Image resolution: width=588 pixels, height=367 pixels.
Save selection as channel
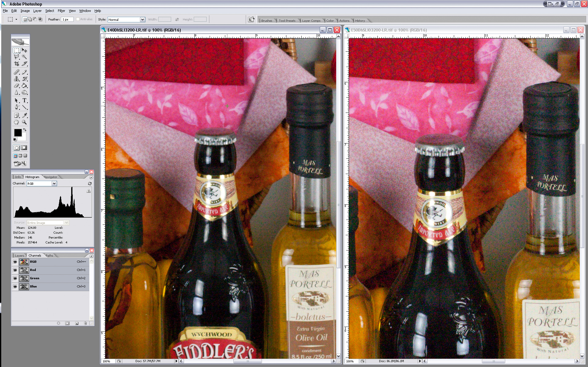[x=67, y=323]
